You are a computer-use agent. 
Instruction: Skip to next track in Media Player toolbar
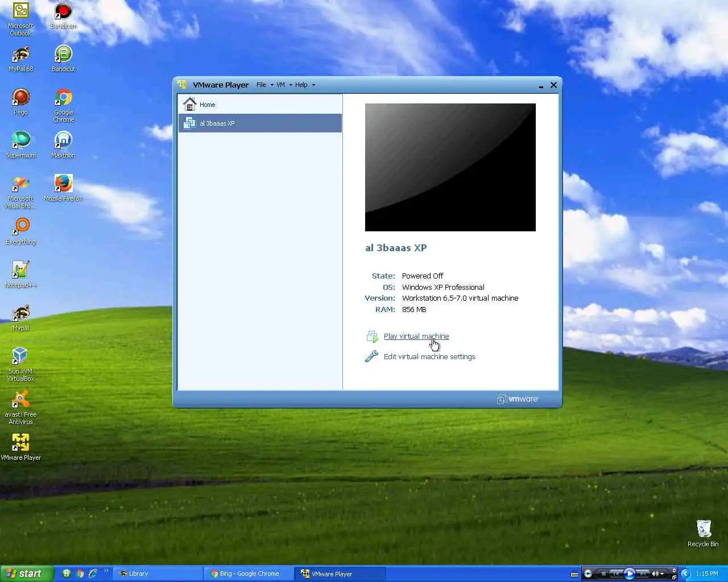pyautogui.click(x=643, y=573)
